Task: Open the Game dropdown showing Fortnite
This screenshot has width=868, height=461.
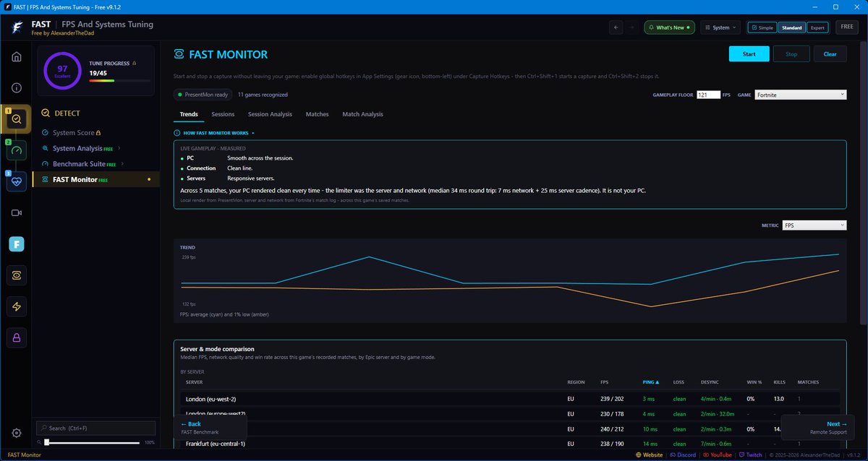Action: coord(800,95)
